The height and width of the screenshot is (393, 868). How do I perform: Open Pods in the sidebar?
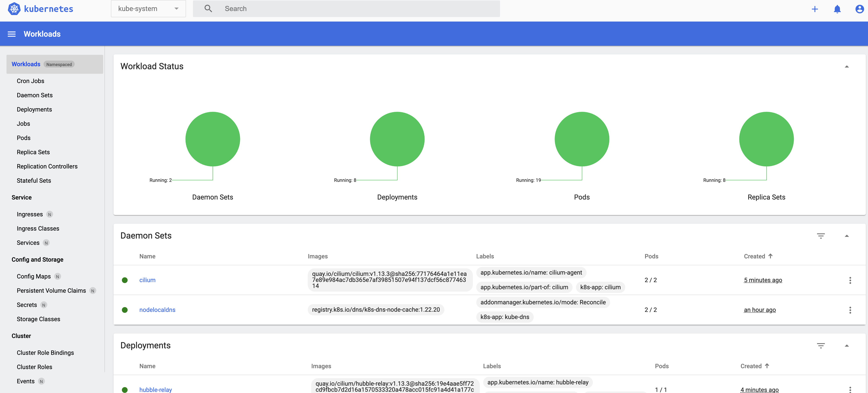[x=24, y=138]
